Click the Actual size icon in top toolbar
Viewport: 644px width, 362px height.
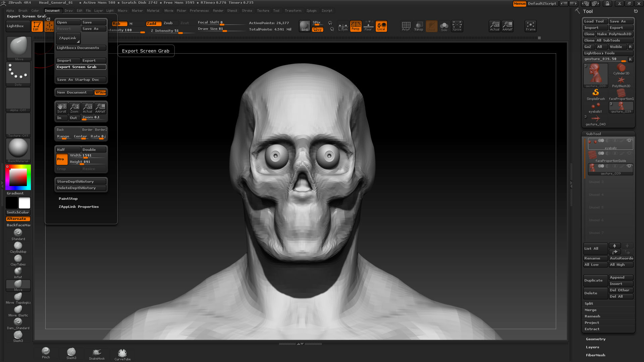coord(495,26)
